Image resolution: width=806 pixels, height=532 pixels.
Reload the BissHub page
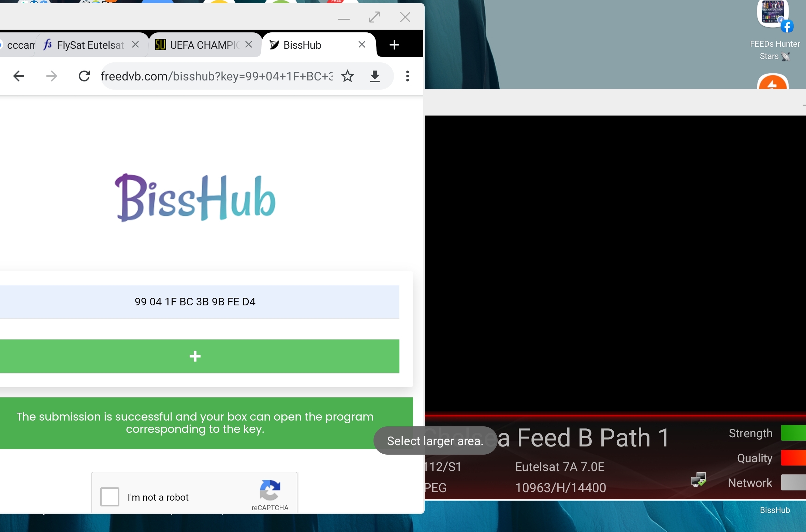point(84,76)
